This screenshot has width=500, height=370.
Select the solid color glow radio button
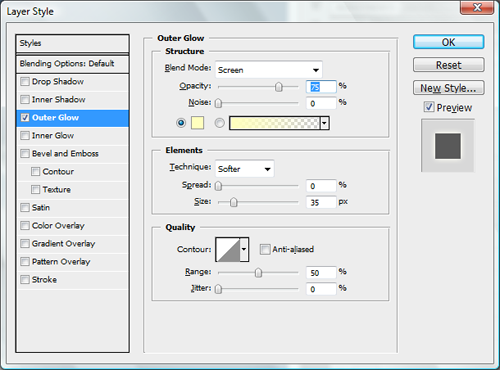[181, 123]
